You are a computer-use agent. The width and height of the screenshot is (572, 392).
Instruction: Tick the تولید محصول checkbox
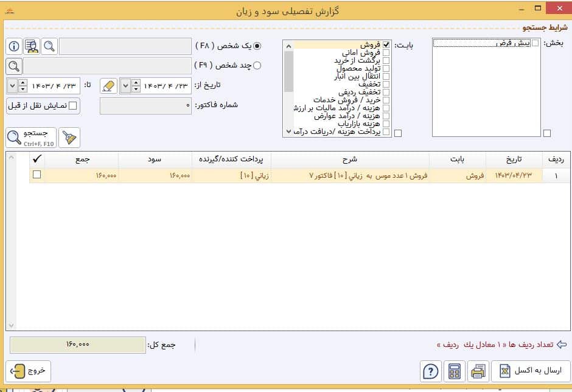[386, 69]
